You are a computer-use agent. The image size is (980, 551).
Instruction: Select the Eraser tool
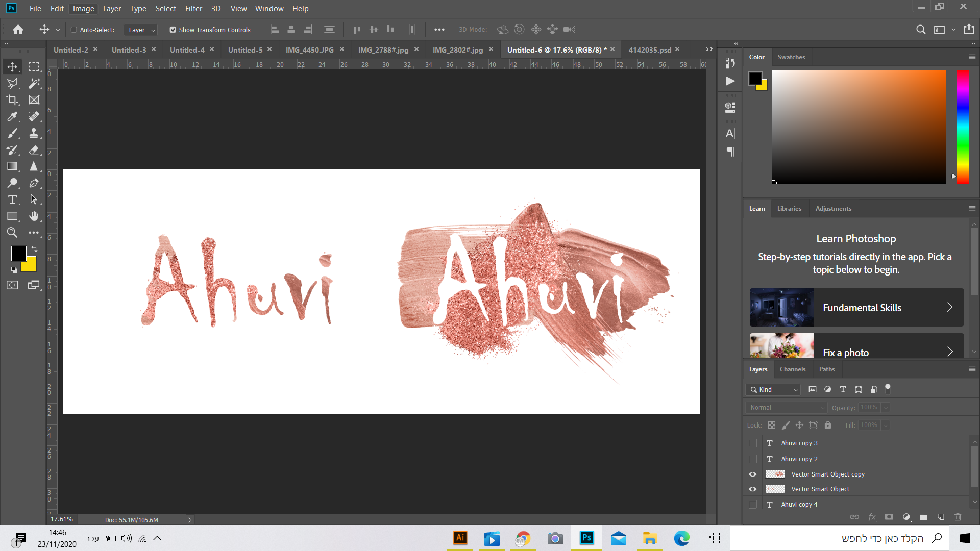(x=34, y=150)
